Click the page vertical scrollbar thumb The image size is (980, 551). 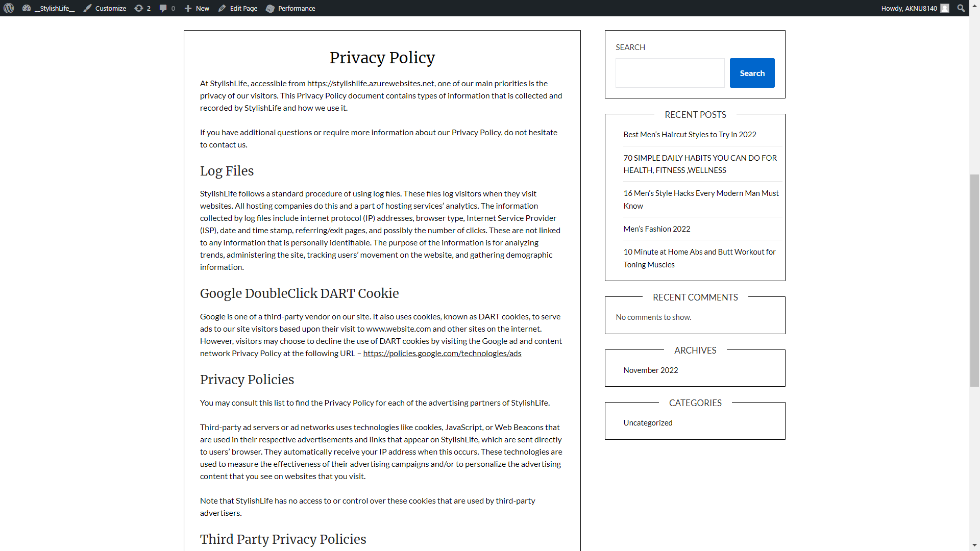[974, 281]
